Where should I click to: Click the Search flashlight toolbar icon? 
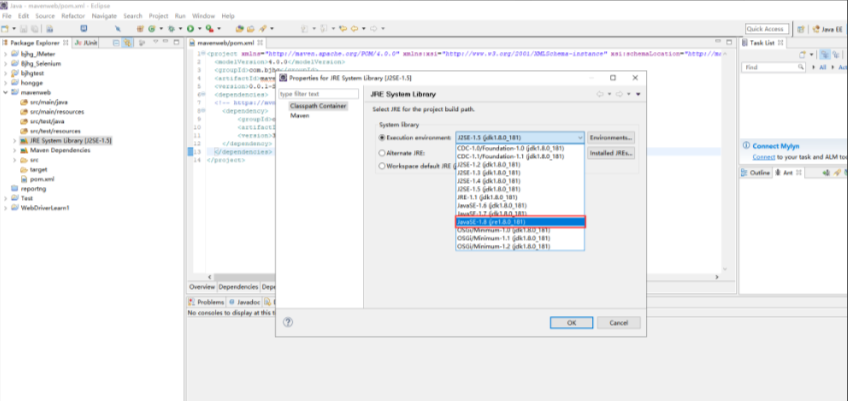(x=261, y=29)
